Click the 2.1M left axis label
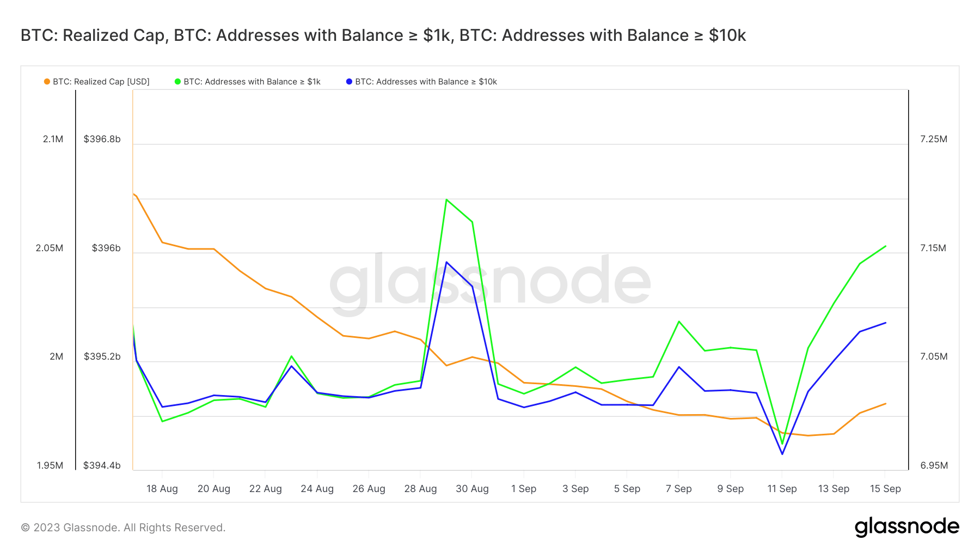The width and height of the screenshot is (980, 552). [x=53, y=139]
